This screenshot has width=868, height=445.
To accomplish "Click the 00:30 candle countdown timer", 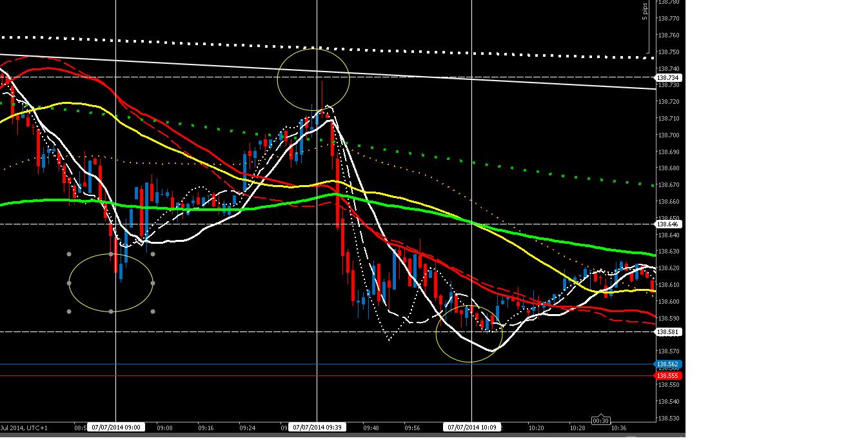I will (600, 420).
